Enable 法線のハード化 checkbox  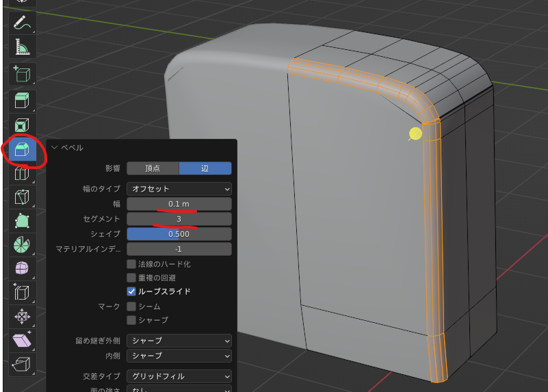131,264
